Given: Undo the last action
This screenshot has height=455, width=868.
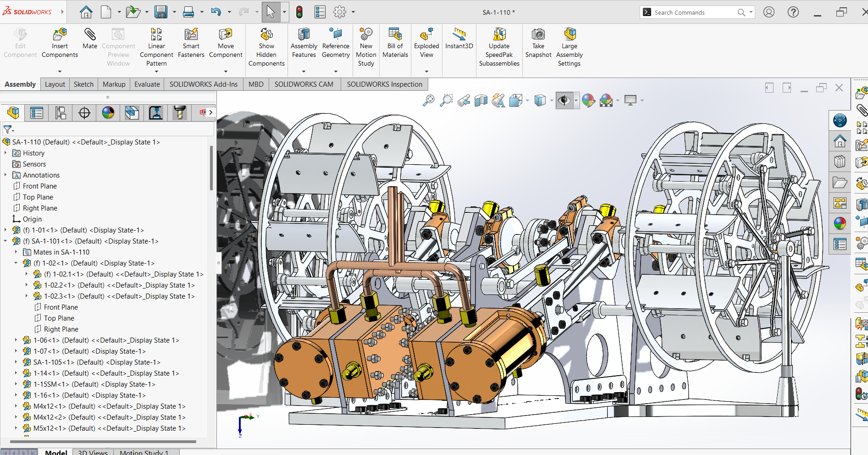Looking at the screenshot, I should coord(216,12).
